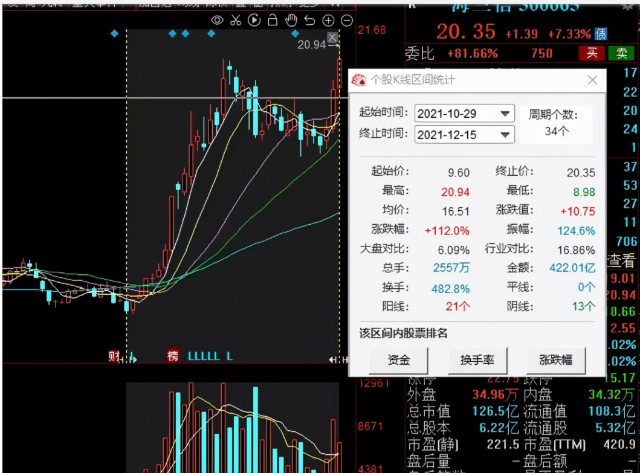Click the 阴线 value 13个
640x473 pixels.
click(x=584, y=306)
